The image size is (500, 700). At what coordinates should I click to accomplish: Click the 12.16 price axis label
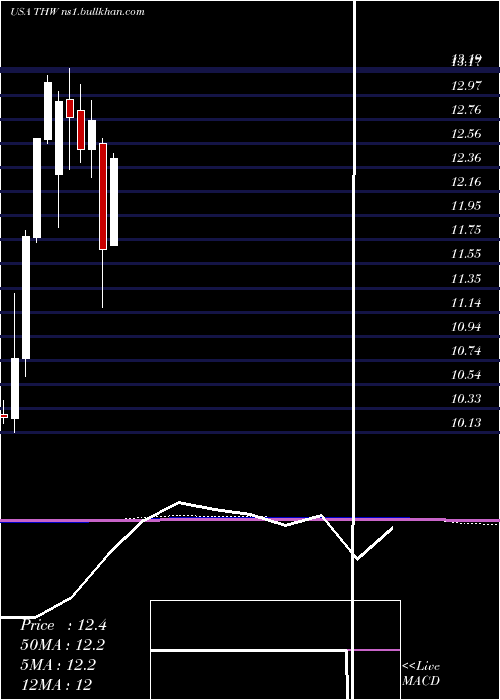click(x=467, y=182)
